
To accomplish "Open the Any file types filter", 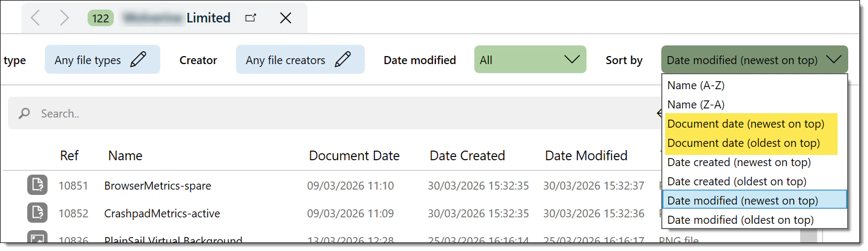I will (103, 59).
